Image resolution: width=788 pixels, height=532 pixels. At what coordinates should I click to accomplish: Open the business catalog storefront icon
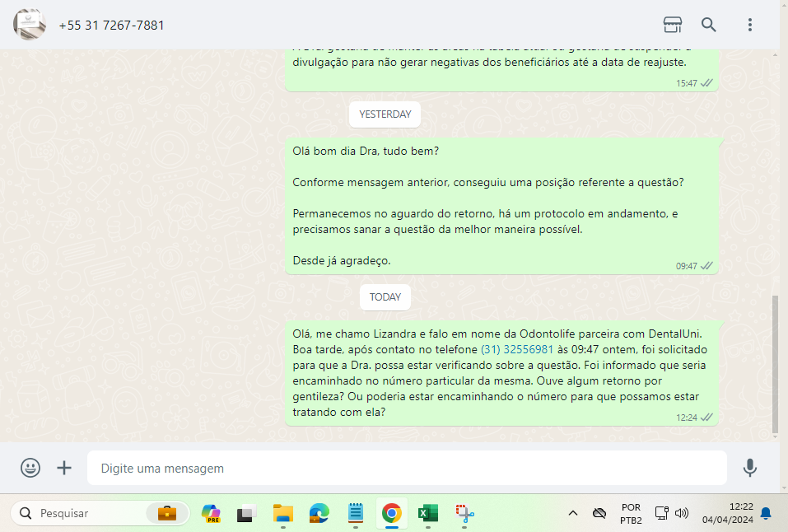672,25
